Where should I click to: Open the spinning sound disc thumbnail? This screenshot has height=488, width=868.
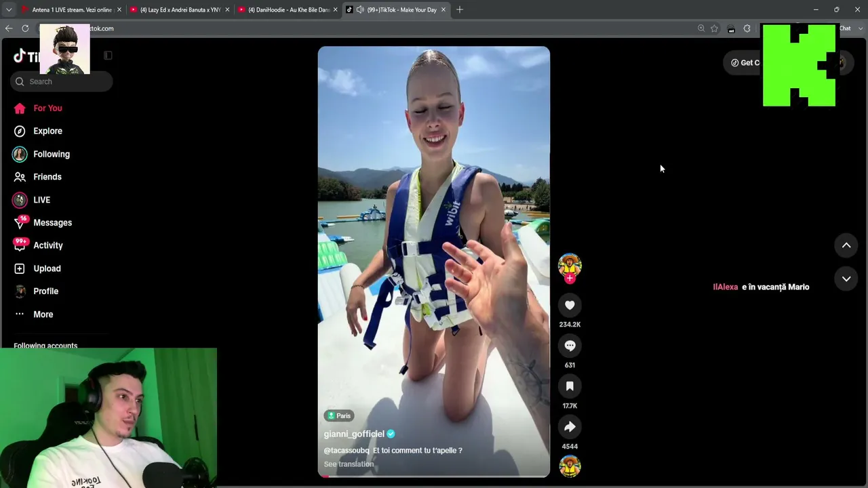570,466
